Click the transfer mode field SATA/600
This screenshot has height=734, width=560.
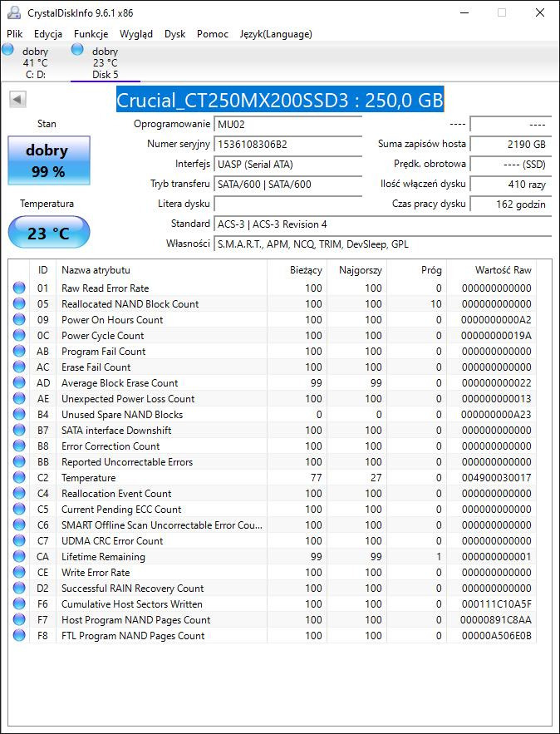[x=288, y=185]
